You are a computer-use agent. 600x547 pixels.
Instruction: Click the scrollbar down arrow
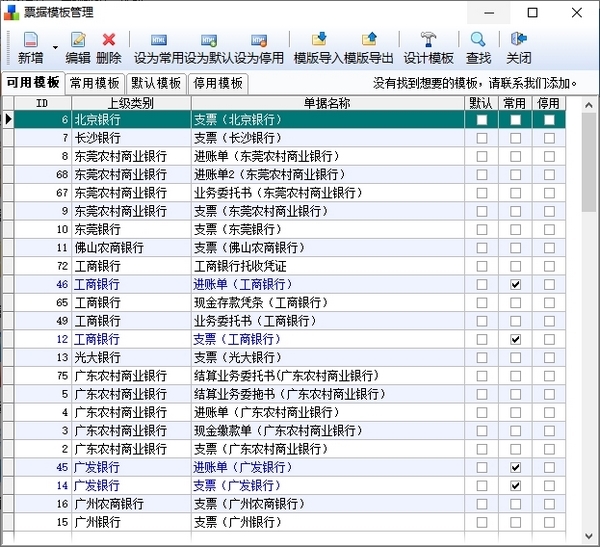tap(589, 537)
